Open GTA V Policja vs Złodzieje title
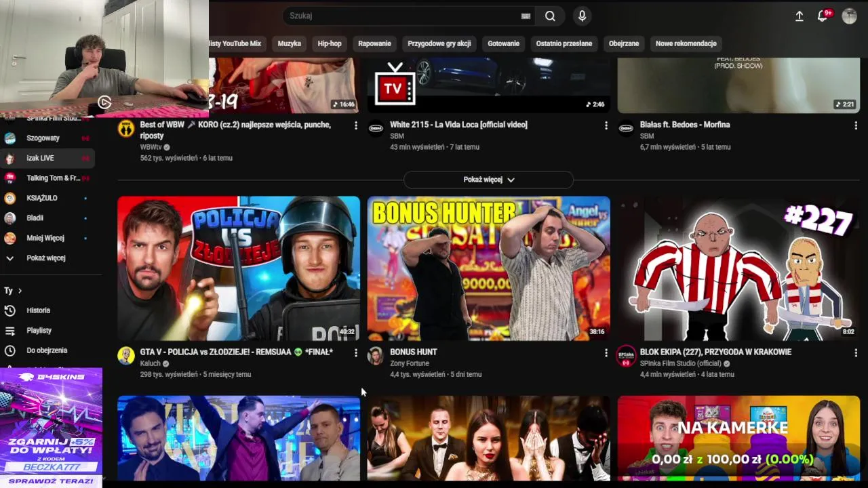Screen dimensions: 868x488 237,352
